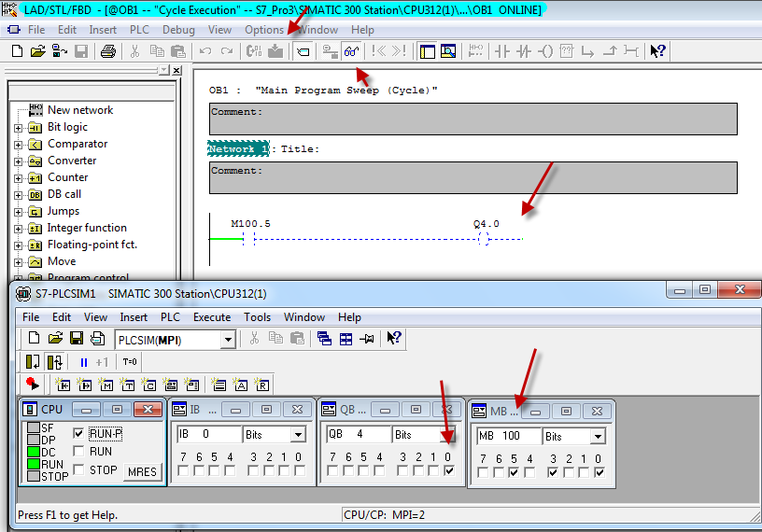Select New network in the element tree
The image size is (762, 532).
coord(80,110)
